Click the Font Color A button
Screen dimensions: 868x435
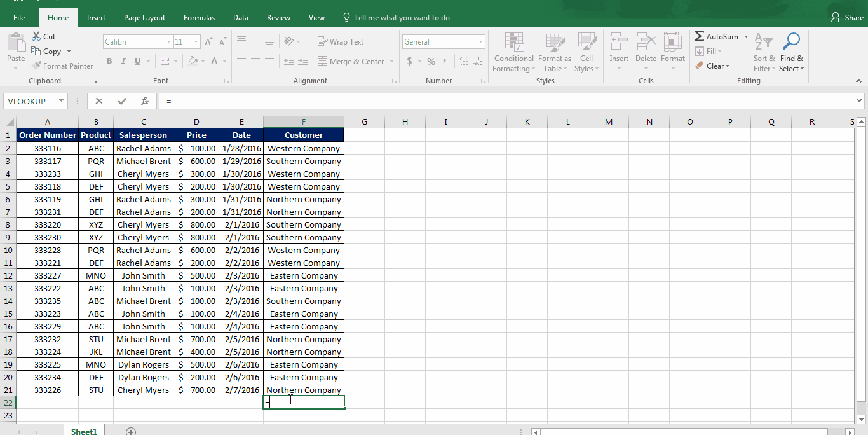(215, 61)
